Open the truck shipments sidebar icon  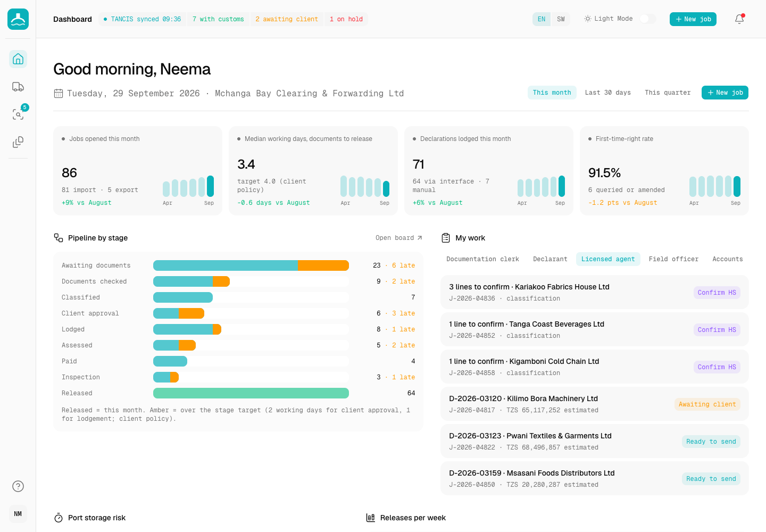coord(18,87)
